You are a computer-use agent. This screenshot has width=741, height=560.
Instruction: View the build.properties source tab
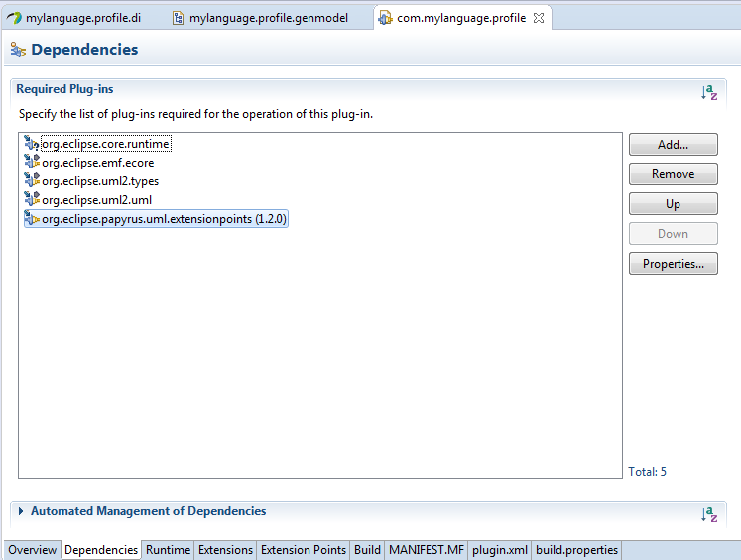point(576,550)
